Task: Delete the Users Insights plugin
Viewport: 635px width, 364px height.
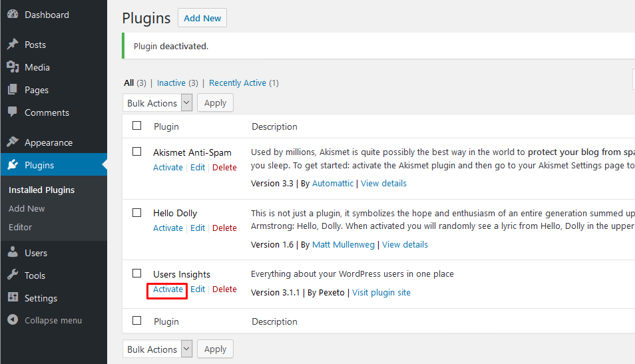Action: click(224, 289)
